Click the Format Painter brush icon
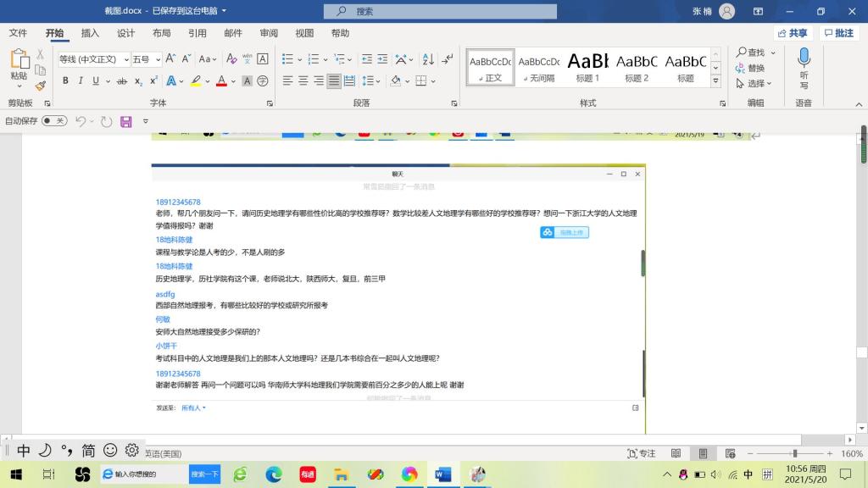 [41, 86]
